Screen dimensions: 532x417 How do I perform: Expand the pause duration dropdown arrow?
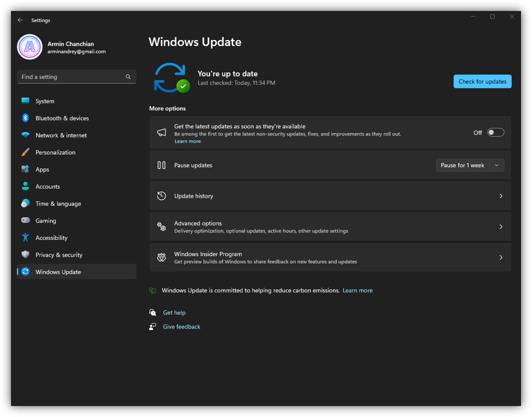[497, 165]
